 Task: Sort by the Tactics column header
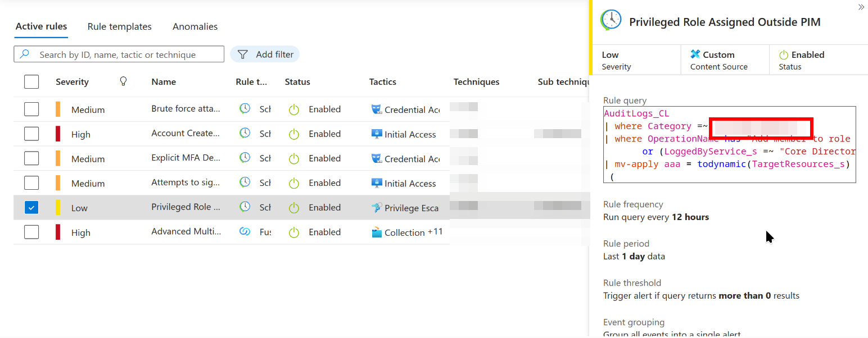[383, 82]
